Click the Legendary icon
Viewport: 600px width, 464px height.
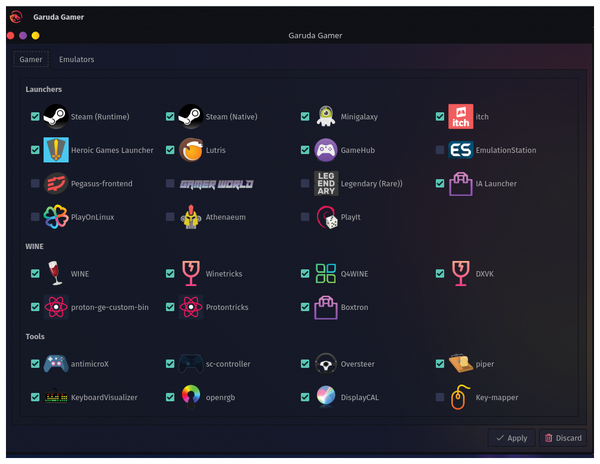326,184
